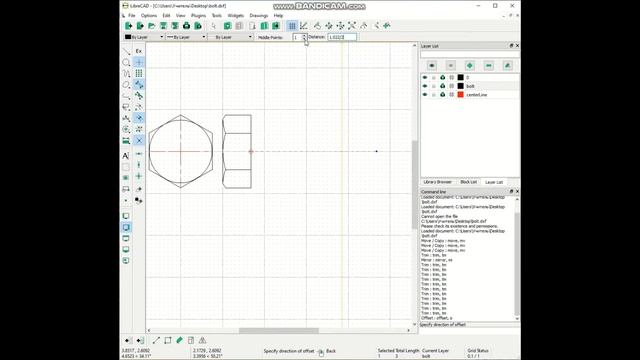Toggle print icon of bolt layer
Image resolution: width=640 pixels, height=360 pixels.
pyautogui.click(x=442, y=86)
